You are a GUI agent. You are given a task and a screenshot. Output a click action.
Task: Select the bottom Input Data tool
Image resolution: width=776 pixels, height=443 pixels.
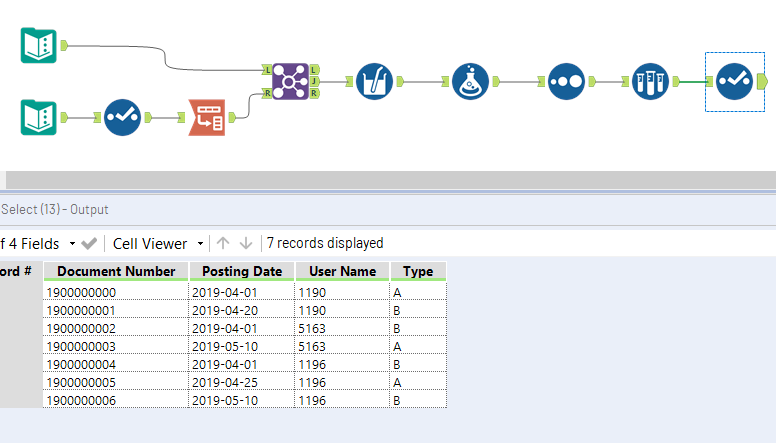(x=39, y=117)
